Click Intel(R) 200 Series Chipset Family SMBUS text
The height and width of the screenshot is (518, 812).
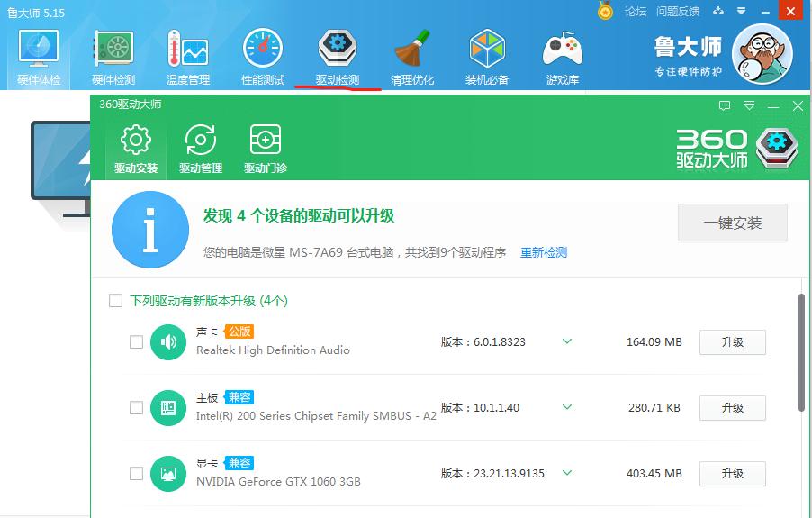pyautogui.click(x=316, y=416)
